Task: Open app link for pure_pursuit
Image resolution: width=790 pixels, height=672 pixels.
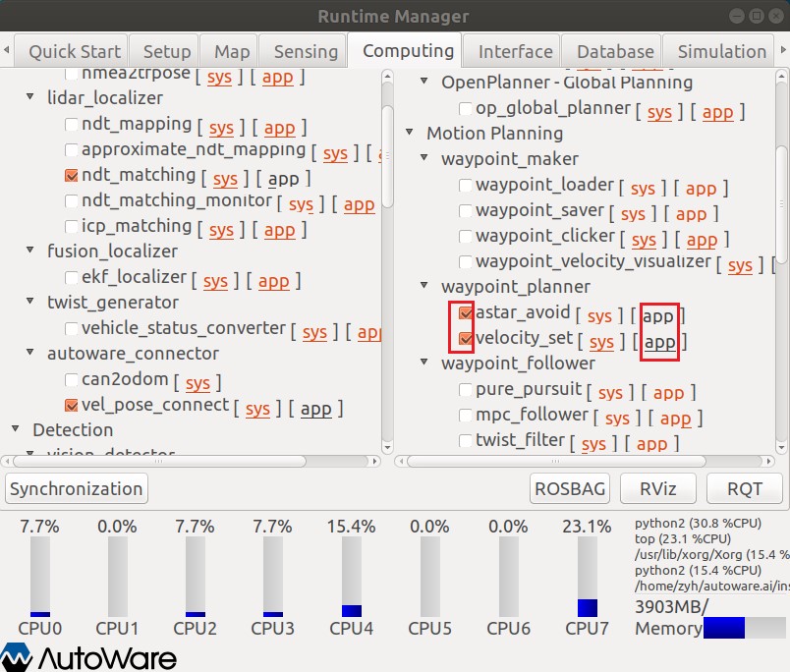Action: 668,393
